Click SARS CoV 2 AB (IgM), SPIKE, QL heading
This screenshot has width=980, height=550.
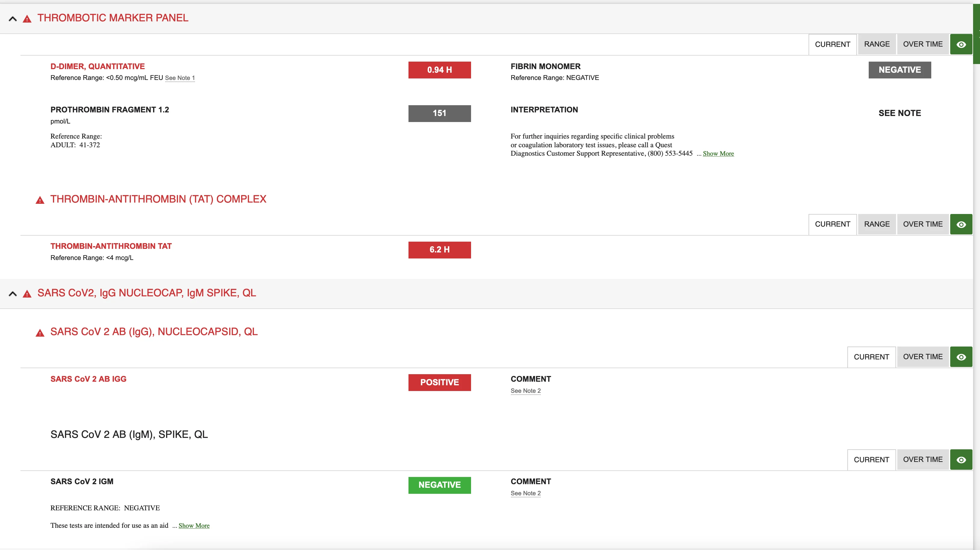129,435
